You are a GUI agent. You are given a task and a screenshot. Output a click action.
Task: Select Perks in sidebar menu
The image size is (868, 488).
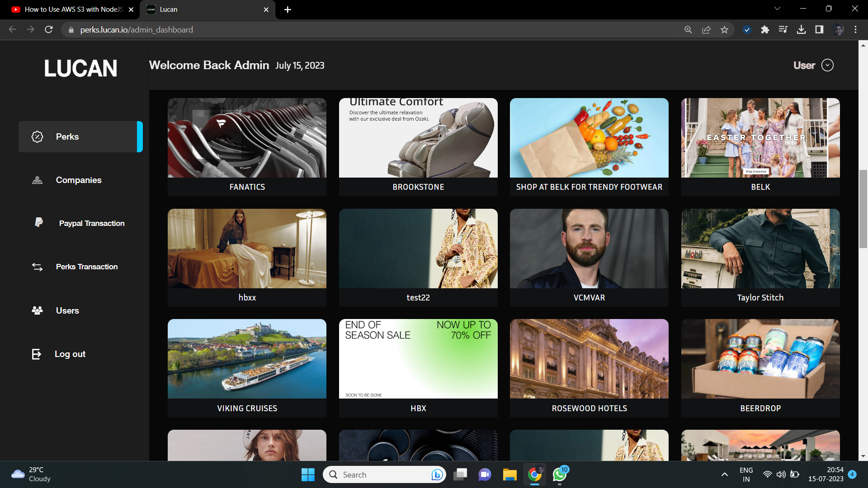click(80, 136)
